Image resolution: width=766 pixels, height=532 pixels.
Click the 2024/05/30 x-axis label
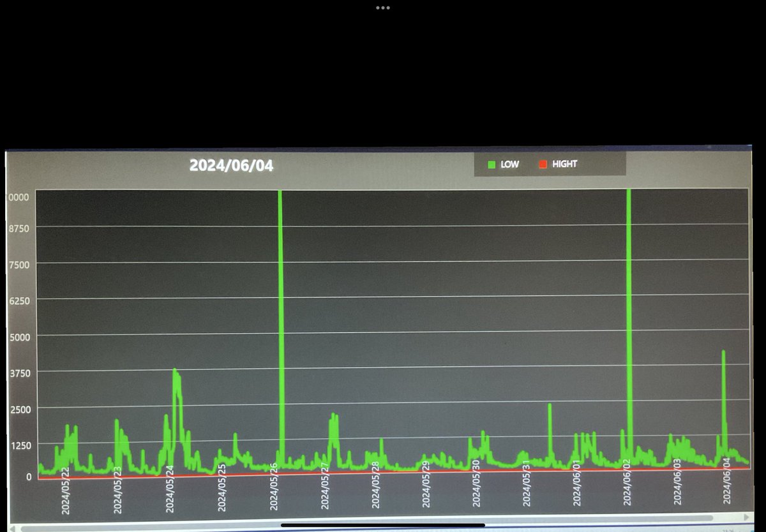pyautogui.click(x=476, y=483)
